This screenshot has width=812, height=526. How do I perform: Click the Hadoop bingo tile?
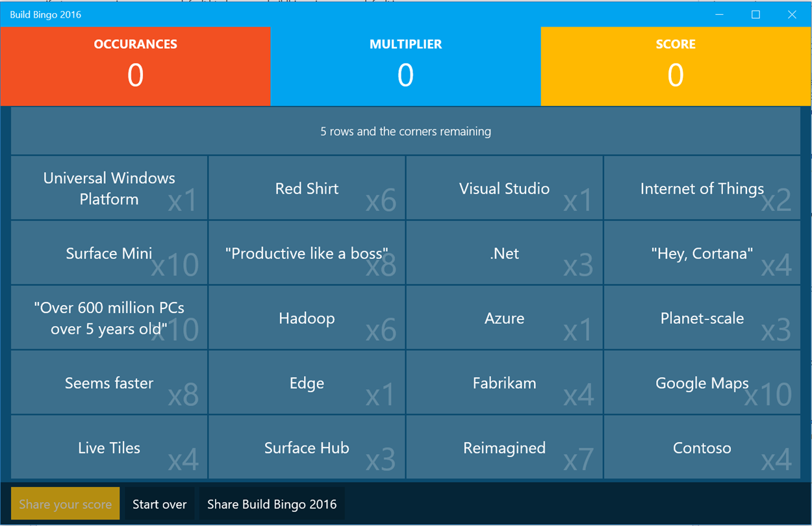(307, 318)
